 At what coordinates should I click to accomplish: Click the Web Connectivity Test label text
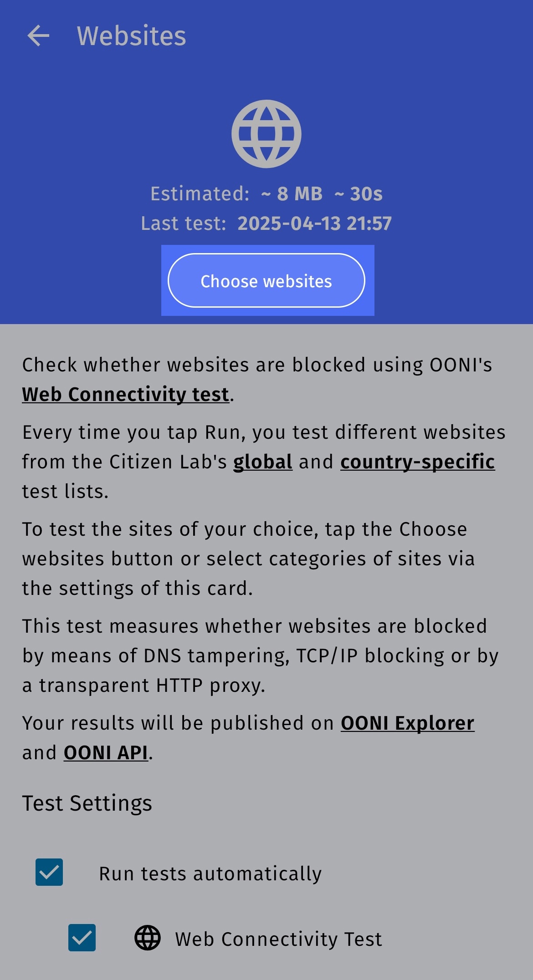coord(278,939)
